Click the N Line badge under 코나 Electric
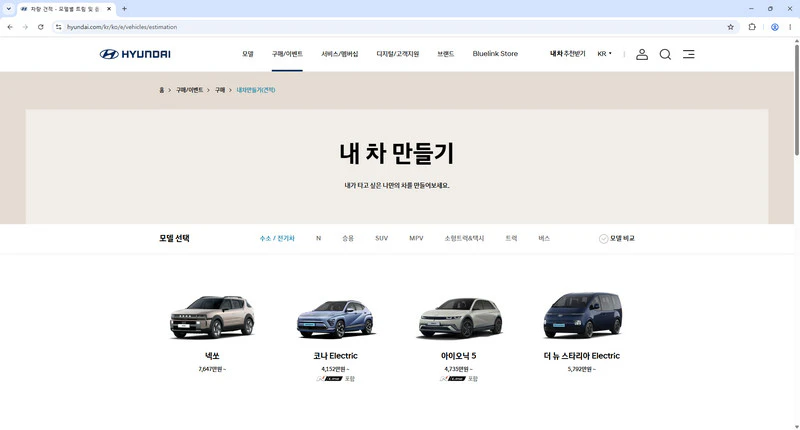Viewport: 800px width, 430px height. (329, 378)
